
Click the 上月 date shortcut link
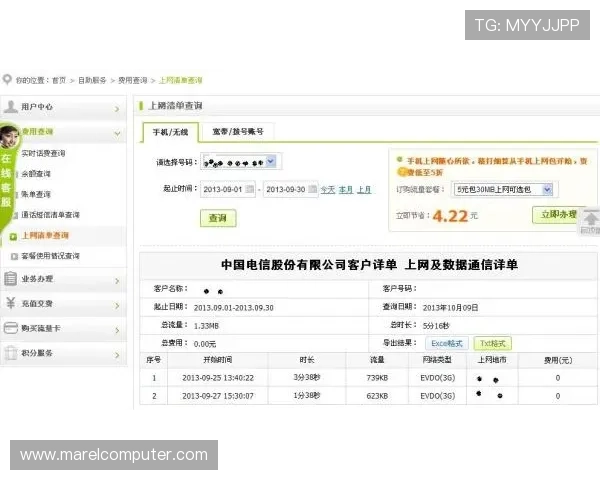(x=364, y=189)
